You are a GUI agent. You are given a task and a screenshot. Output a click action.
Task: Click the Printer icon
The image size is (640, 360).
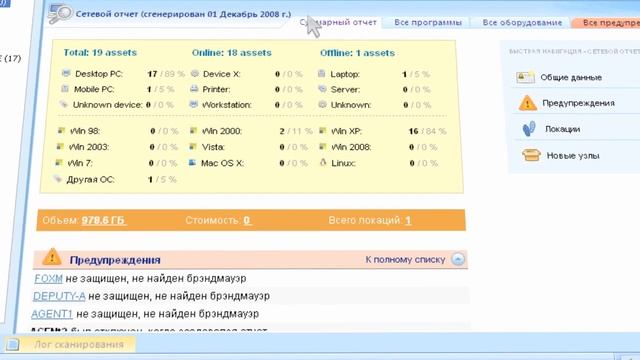194,89
